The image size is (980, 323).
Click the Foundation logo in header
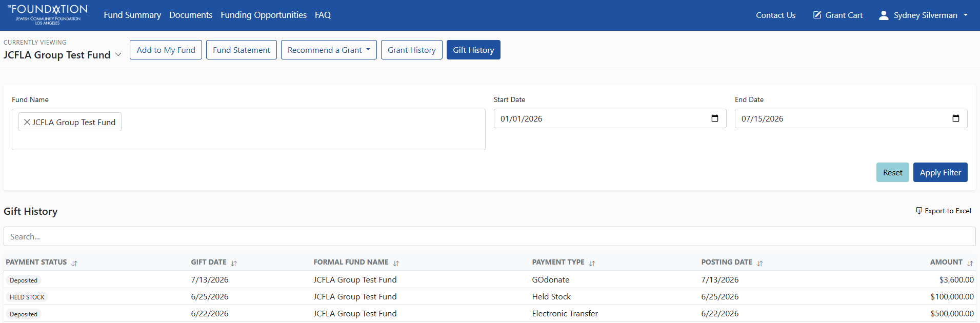coord(48,15)
